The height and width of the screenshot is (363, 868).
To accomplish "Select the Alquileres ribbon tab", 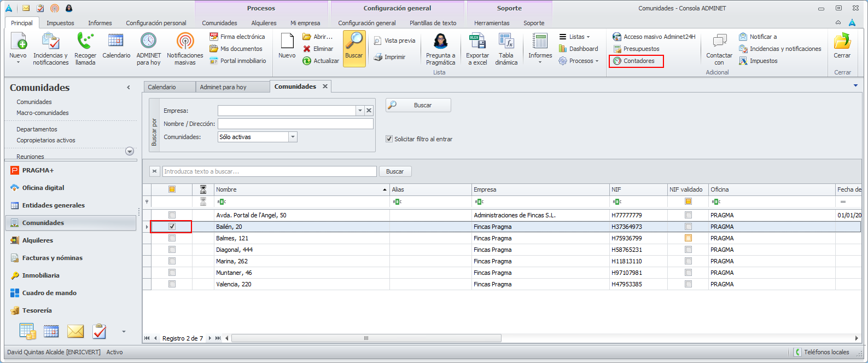I will point(264,23).
